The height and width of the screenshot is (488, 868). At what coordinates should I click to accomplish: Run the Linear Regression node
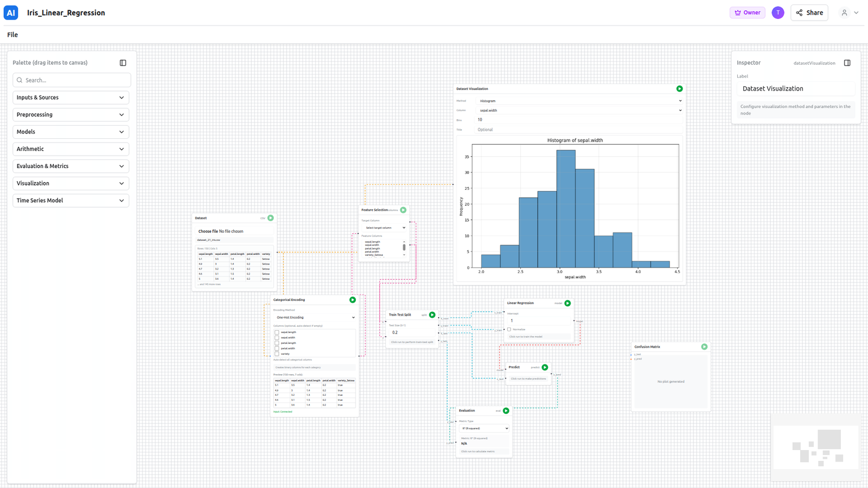(x=567, y=304)
